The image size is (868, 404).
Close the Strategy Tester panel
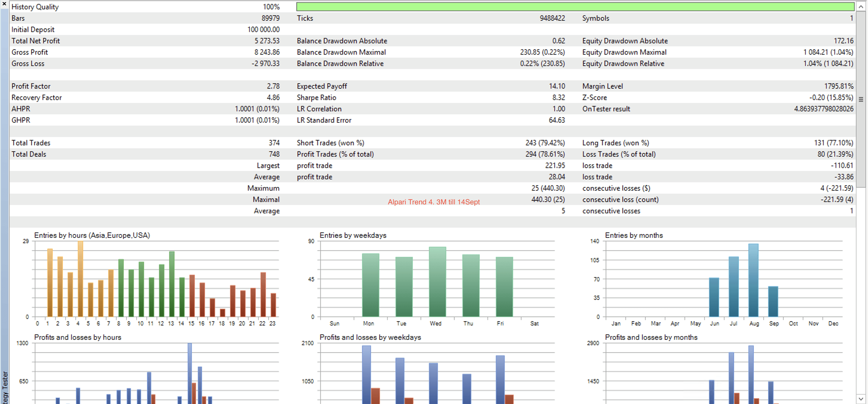[4, 3]
